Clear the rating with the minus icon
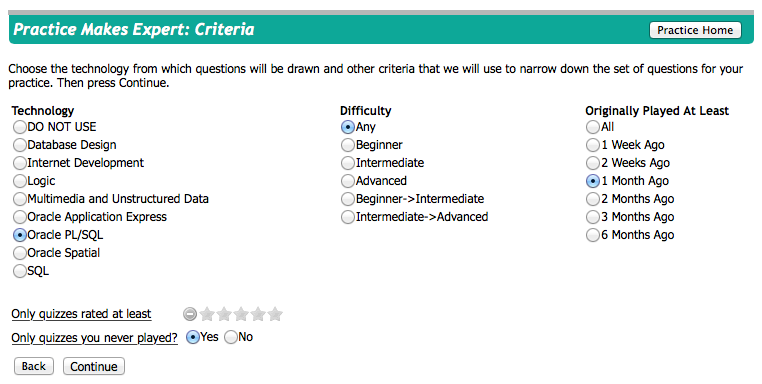The height and width of the screenshot is (384, 762). [x=190, y=314]
